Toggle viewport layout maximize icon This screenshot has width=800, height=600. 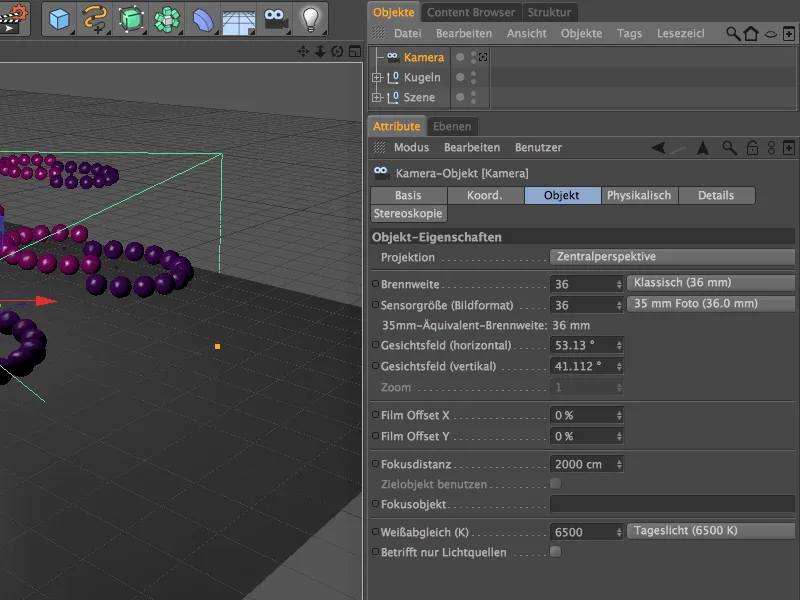click(355, 51)
